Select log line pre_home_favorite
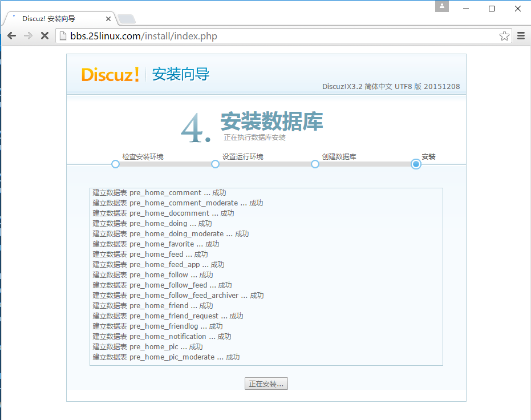Screen dimensions: 531x420 click(x=156, y=244)
